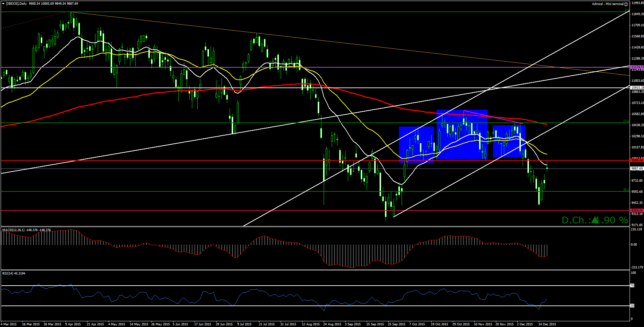Click the 11174.77 purple level price tag
Image resolution: width=644 pixels, height=327 pixels.
coord(637,67)
